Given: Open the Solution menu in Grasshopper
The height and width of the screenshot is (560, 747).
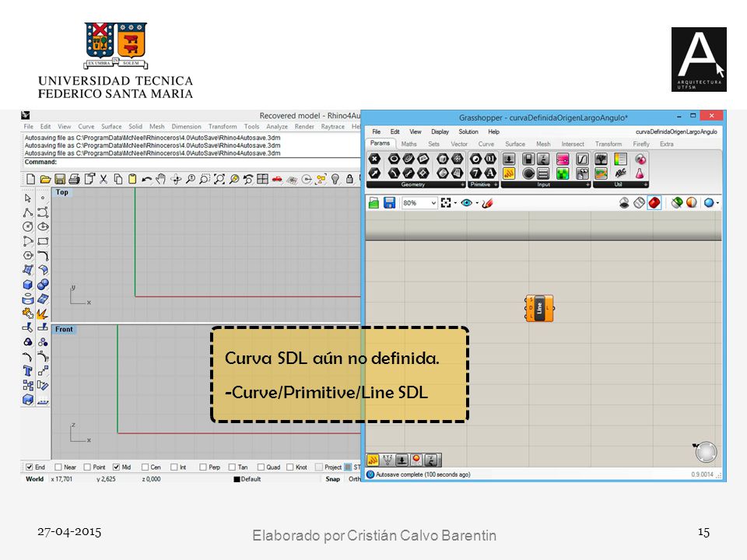Looking at the screenshot, I should coord(468,132).
